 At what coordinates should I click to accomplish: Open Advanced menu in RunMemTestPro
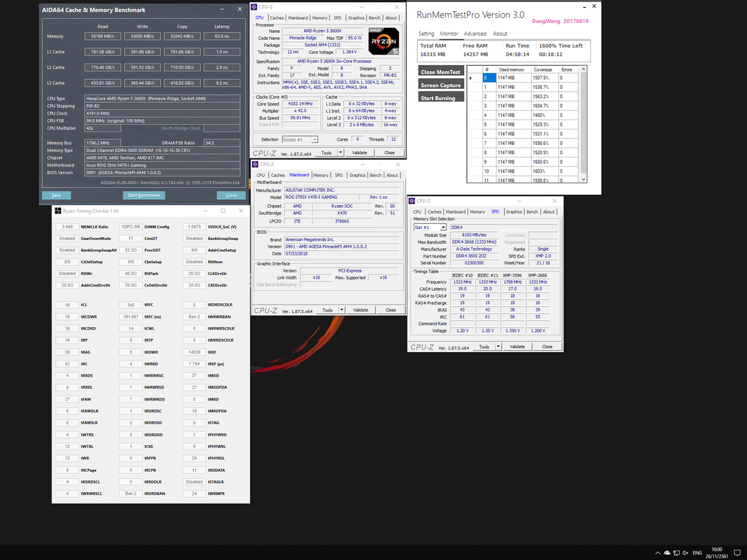tap(475, 34)
